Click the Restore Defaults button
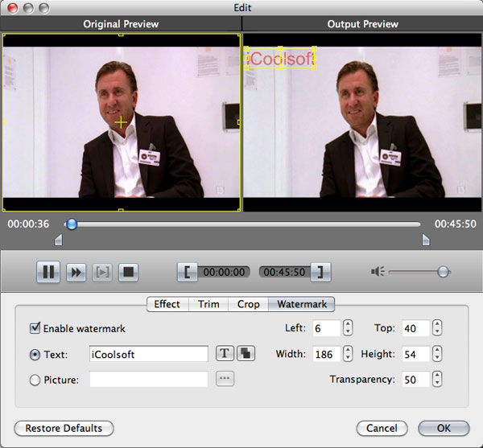The image size is (483, 448). (x=64, y=428)
